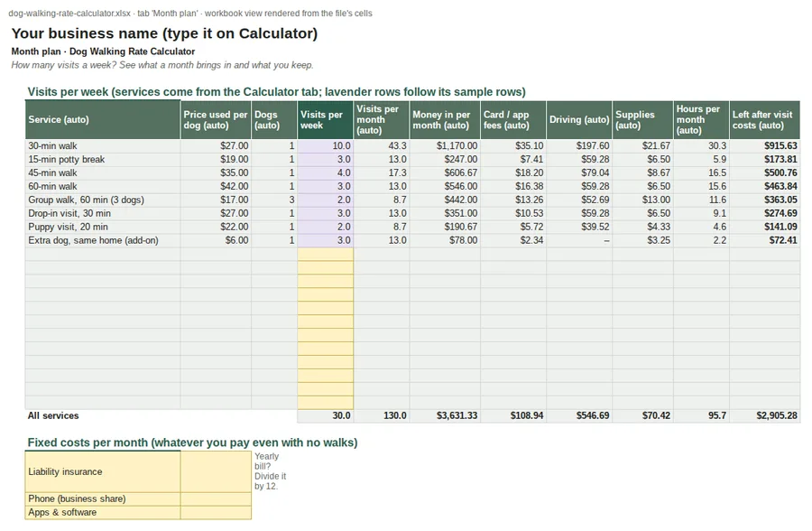
Task: Edit visits per week for Puppy visit
Action: [326, 228]
